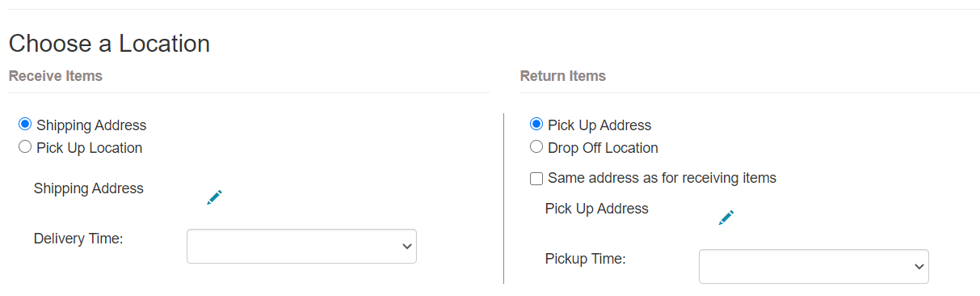Click the 'Pickup Time:' field label
This screenshot has height=296, width=980.
[586, 259]
